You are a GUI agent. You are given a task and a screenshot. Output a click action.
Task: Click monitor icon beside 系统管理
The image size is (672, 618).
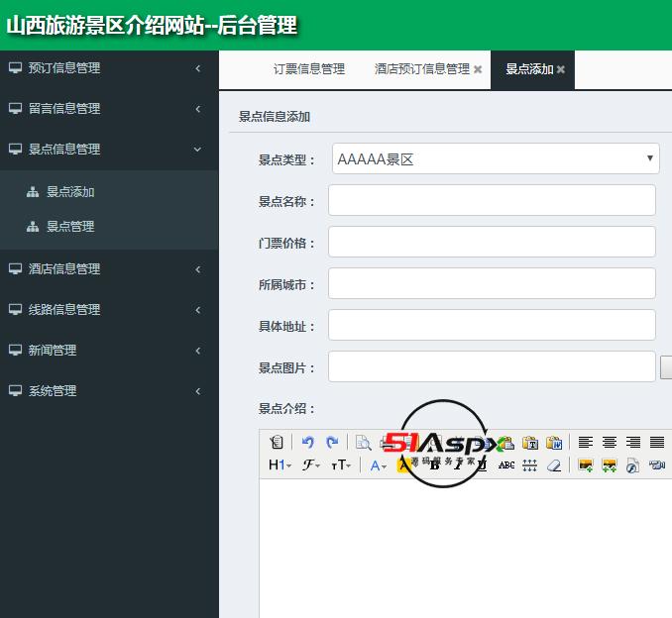16,390
